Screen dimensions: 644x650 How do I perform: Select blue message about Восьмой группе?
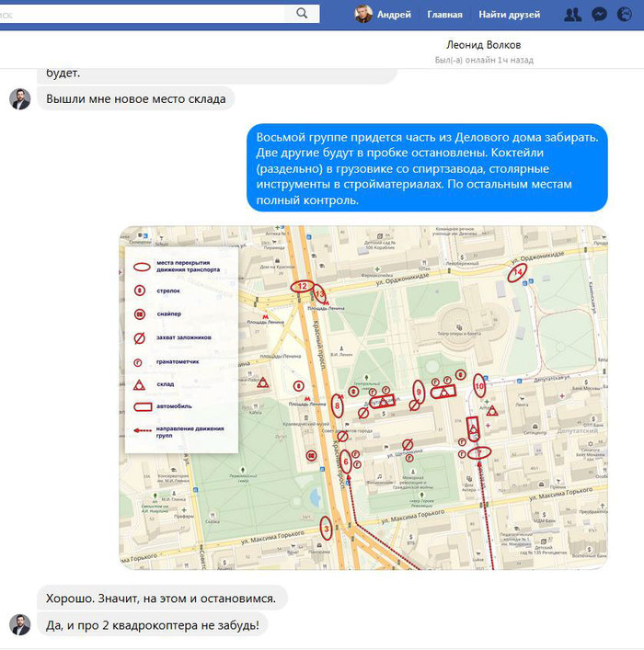pos(427,168)
